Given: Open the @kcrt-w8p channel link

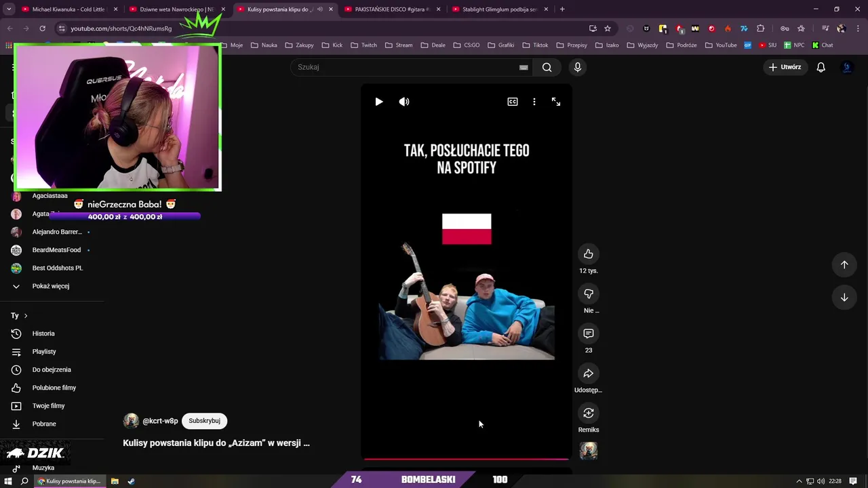Looking at the screenshot, I should [x=160, y=421].
